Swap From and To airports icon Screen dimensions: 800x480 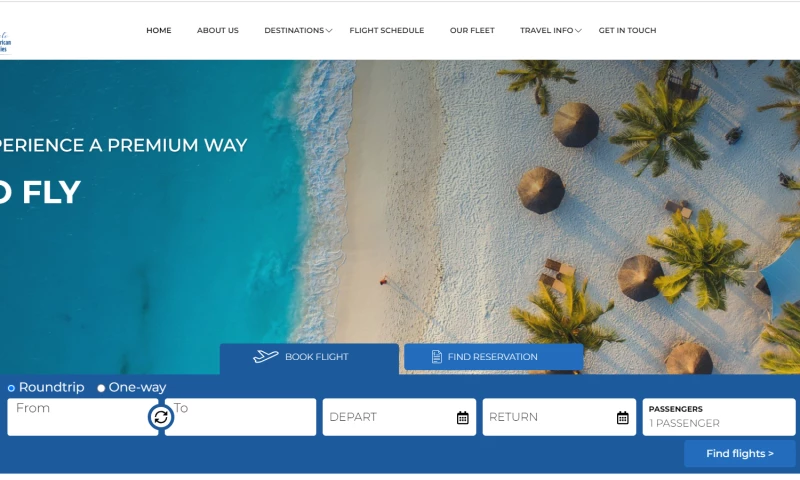[x=161, y=417]
